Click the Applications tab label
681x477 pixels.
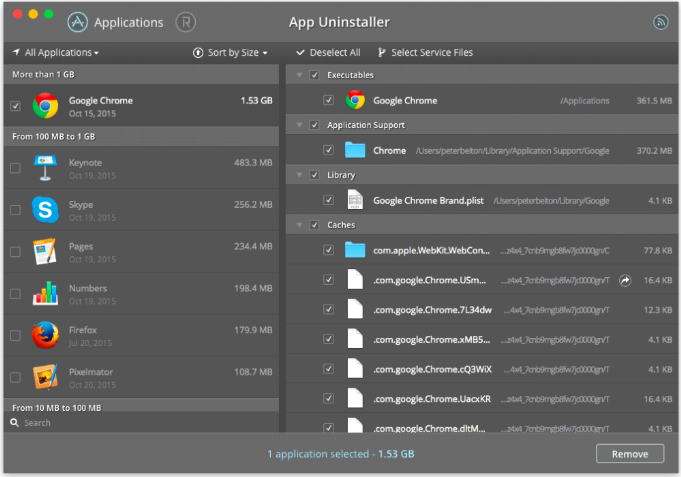129,23
